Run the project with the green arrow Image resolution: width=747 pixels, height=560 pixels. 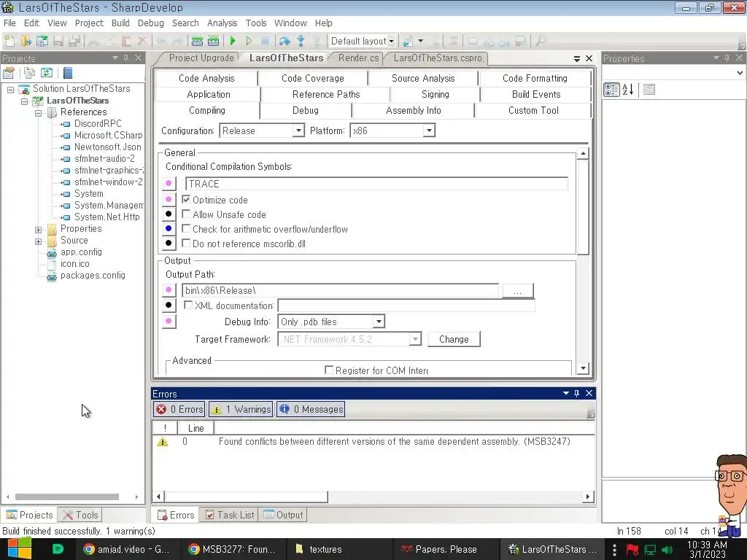(x=233, y=41)
